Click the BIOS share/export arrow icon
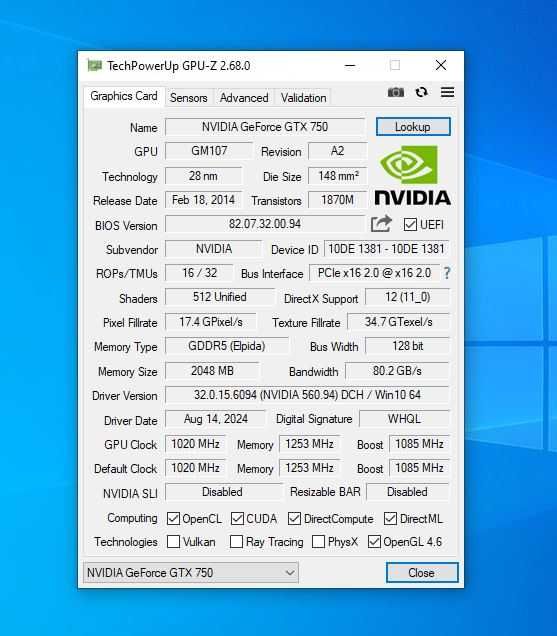The width and height of the screenshot is (557, 636). (x=381, y=224)
